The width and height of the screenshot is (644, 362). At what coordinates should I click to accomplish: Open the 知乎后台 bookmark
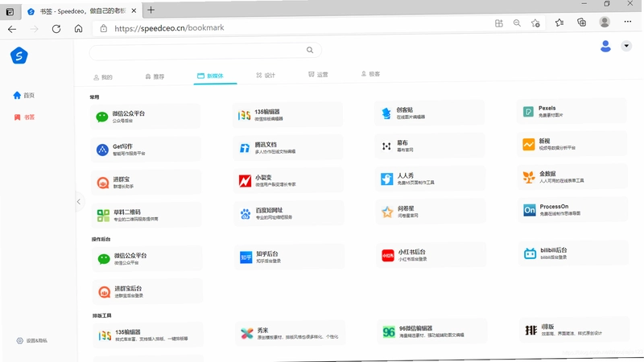tap(289, 257)
